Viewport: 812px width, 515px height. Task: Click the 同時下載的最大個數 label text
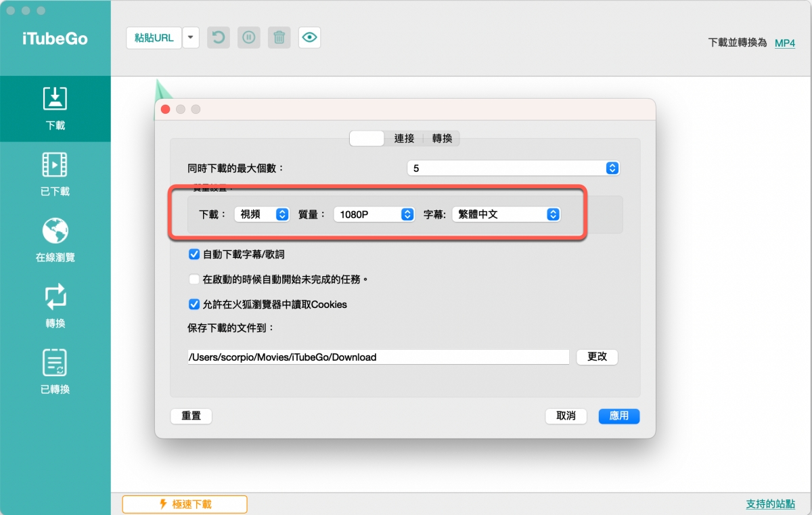click(236, 168)
